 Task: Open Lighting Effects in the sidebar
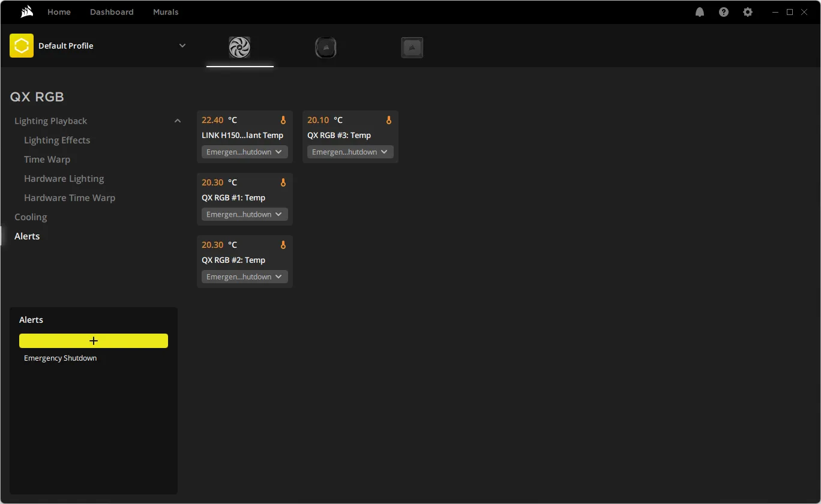(57, 140)
